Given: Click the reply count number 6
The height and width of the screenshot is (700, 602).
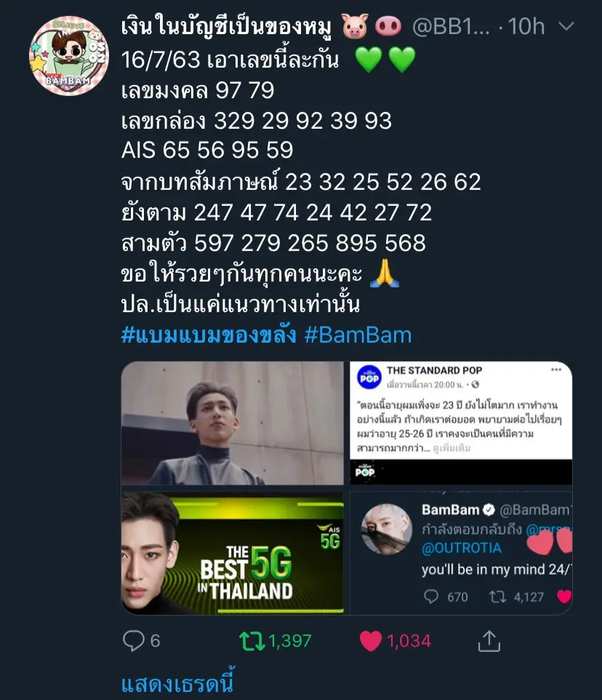Looking at the screenshot, I should 155,641.
